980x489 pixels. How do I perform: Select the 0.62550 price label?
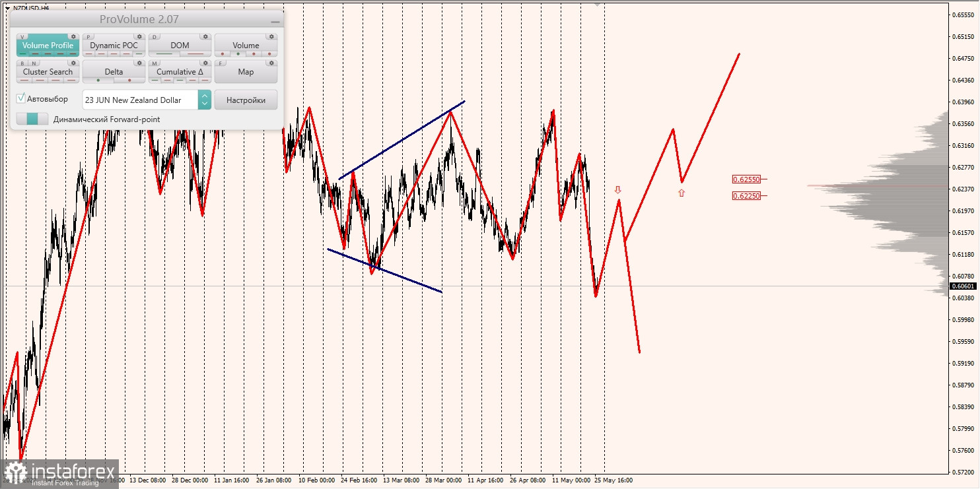point(746,179)
